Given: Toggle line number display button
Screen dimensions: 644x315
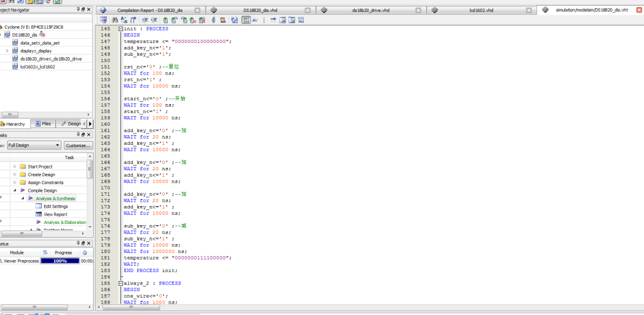Looking at the screenshot, I should point(245,20).
